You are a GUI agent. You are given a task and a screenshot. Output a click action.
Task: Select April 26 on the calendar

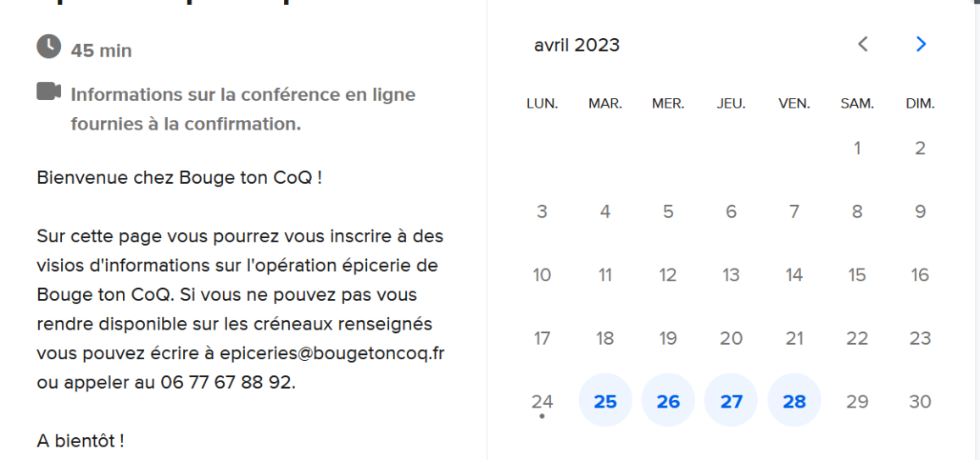click(668, 401)
